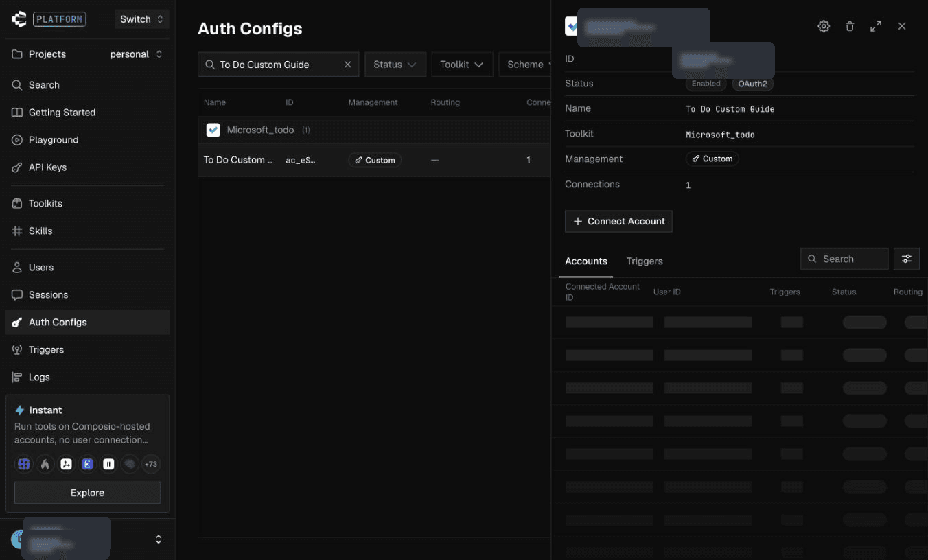Expand detail panel to full view

876,26
